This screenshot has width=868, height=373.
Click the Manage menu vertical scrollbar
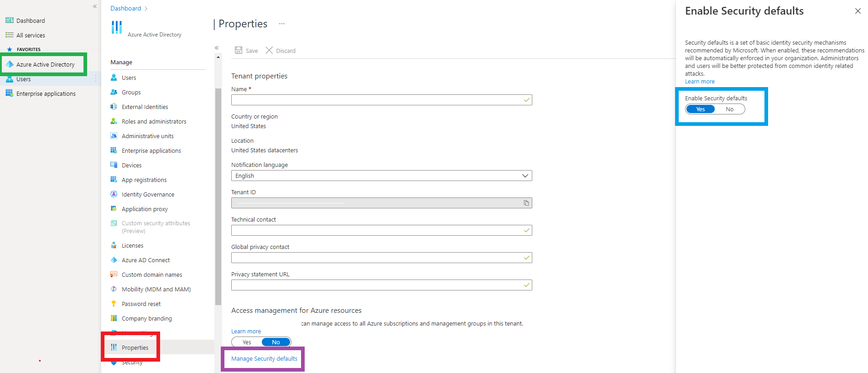[218, 196]
